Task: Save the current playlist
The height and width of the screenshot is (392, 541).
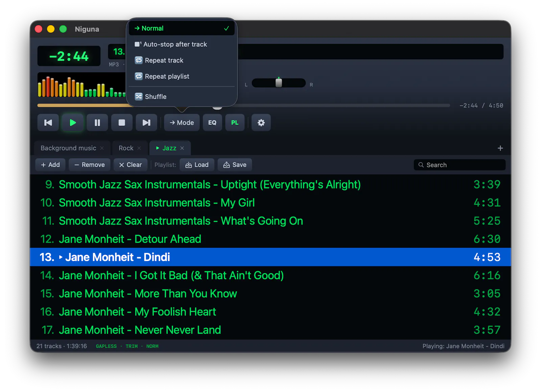Action: coord(235,165)
